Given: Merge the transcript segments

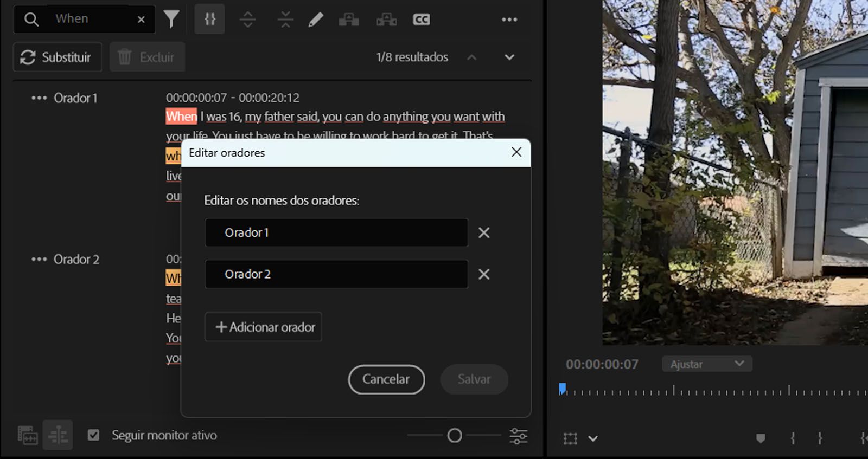Looking at the screenshot, I should [285, 20].
